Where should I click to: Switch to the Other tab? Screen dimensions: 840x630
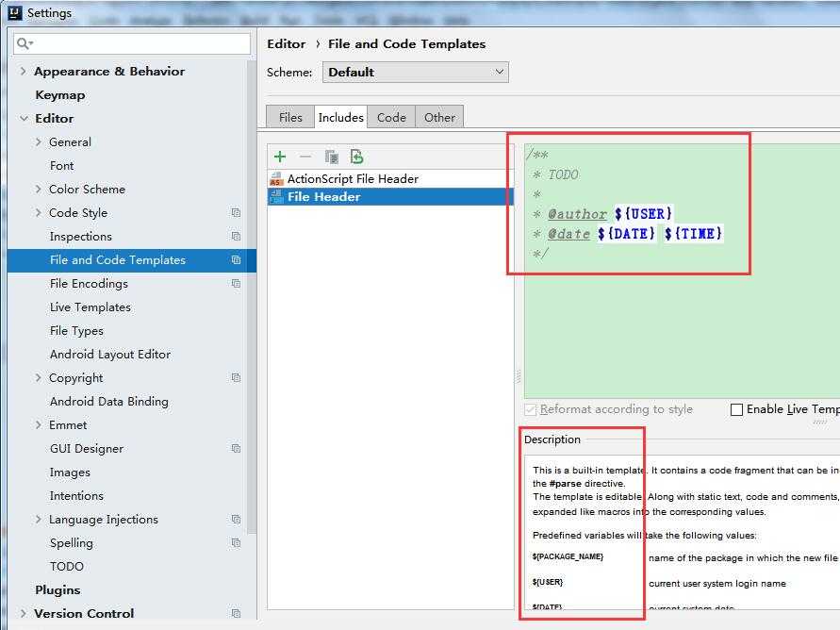439,117
